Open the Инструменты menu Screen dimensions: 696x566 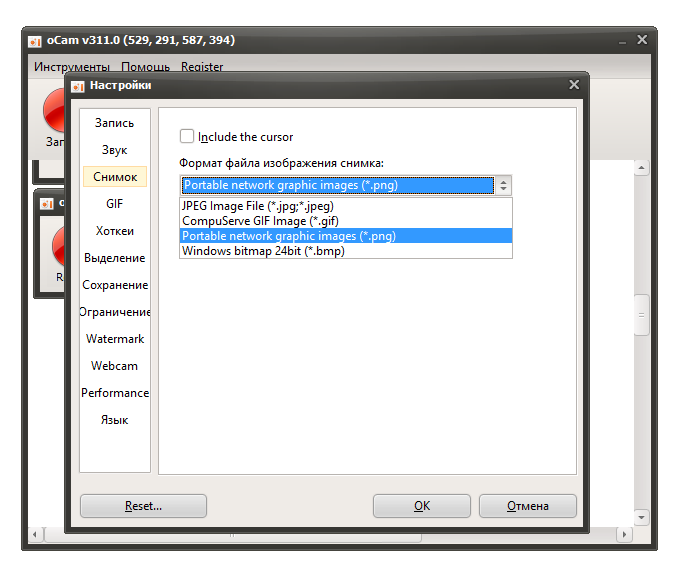[x=71, y=67]
